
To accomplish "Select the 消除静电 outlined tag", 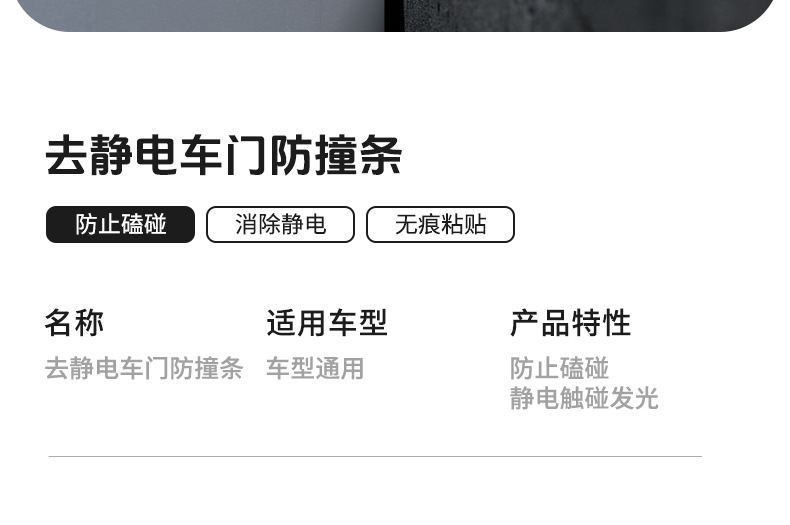I will point(280,224).
